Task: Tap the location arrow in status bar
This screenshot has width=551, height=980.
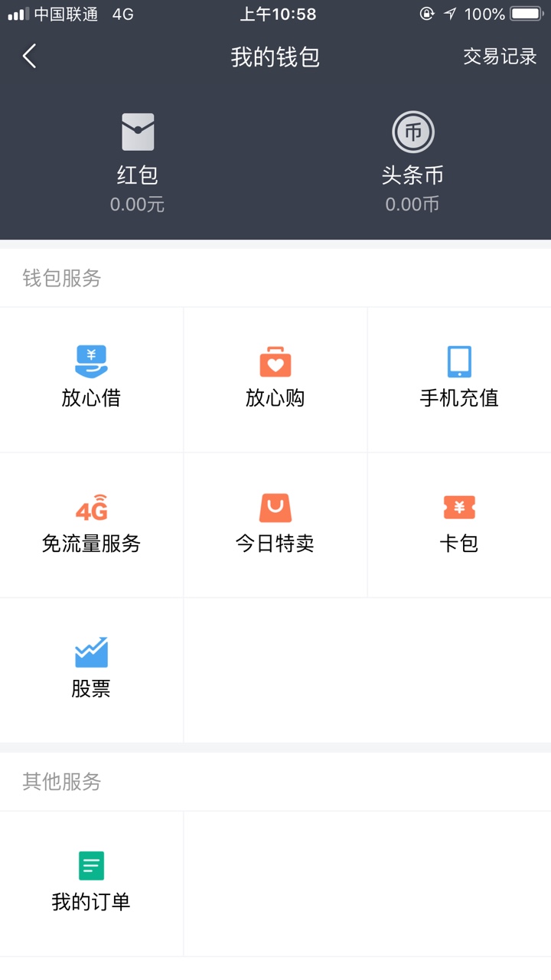Action: (451, 14)
